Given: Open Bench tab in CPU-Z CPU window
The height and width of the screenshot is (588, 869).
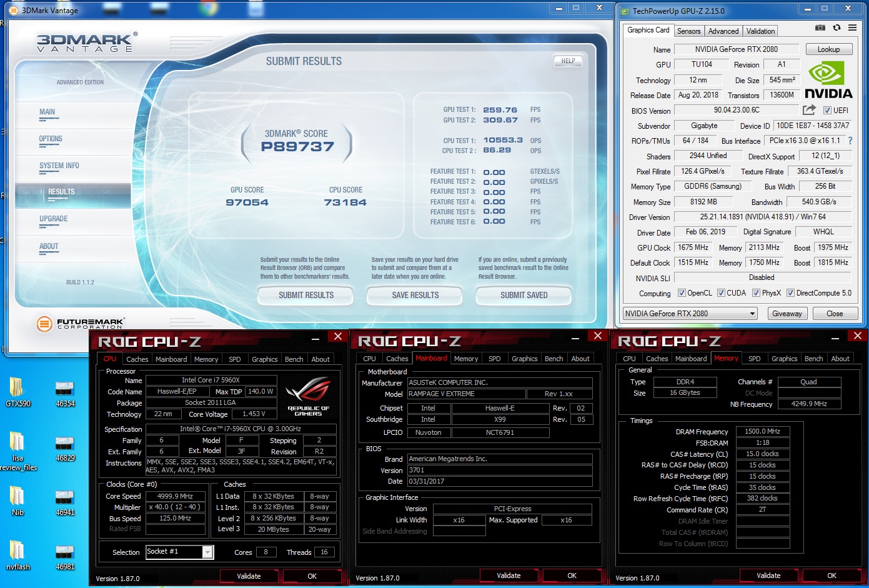Looking at the screenshot, I should (x=294, y=359).
